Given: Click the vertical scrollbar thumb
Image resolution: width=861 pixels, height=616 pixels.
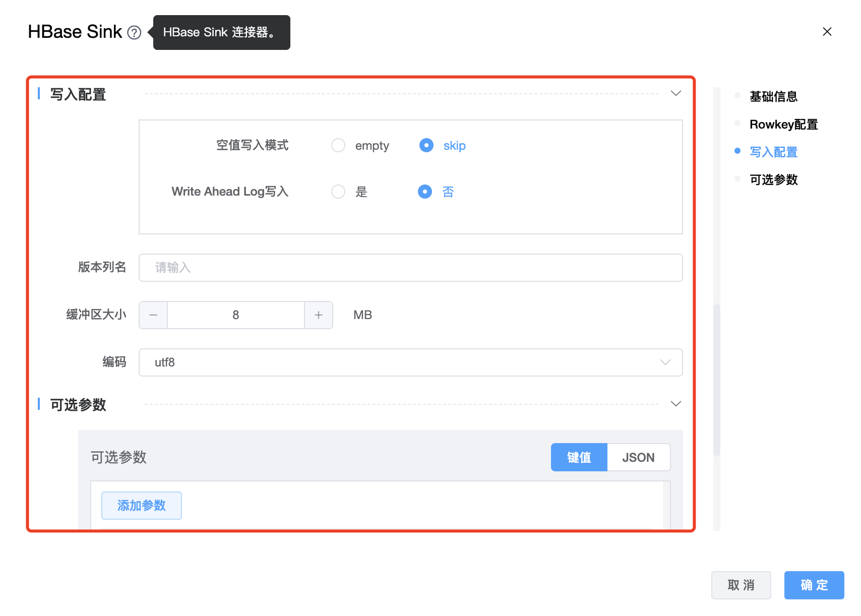Looking at the screenshot, I should tap(716, 379).
